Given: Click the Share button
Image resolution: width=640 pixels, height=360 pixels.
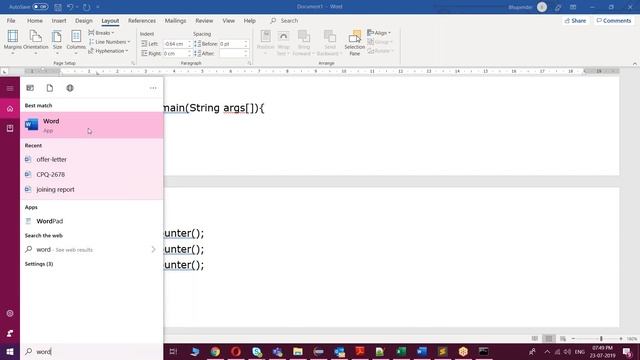Looking at the screenshot, I should pyautogui.click(x=576, y=20).
